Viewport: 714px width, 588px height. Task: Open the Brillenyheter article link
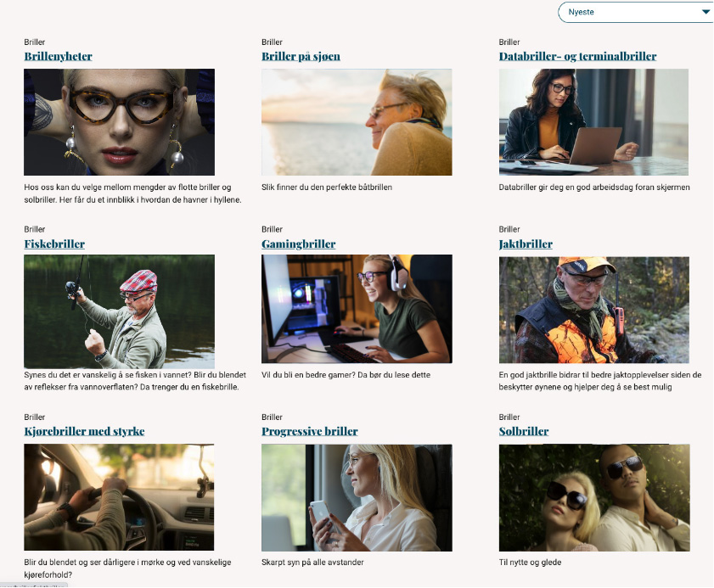(59, 57)
